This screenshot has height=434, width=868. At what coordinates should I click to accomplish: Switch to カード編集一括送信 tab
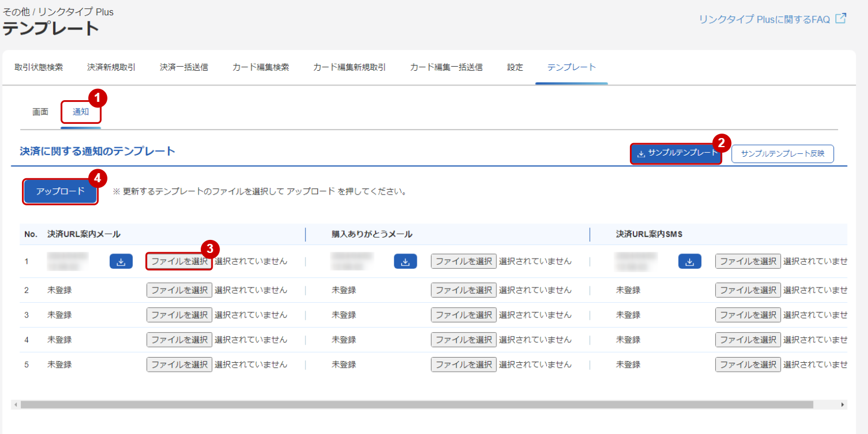446,67
